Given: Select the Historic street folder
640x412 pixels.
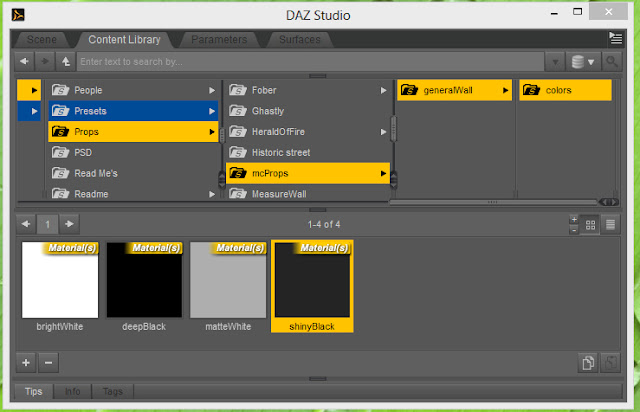Looking at the screenshot, I should tap(308, 153).
